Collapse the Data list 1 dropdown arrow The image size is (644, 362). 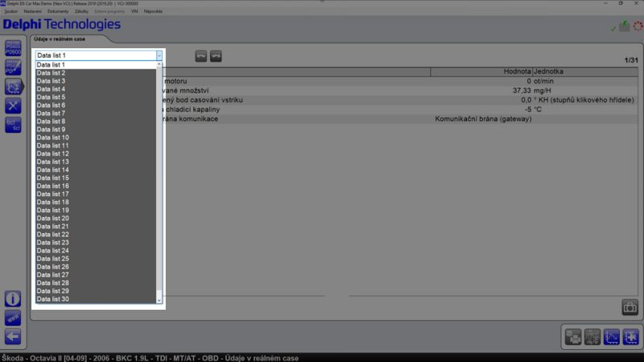pos(159,56)
